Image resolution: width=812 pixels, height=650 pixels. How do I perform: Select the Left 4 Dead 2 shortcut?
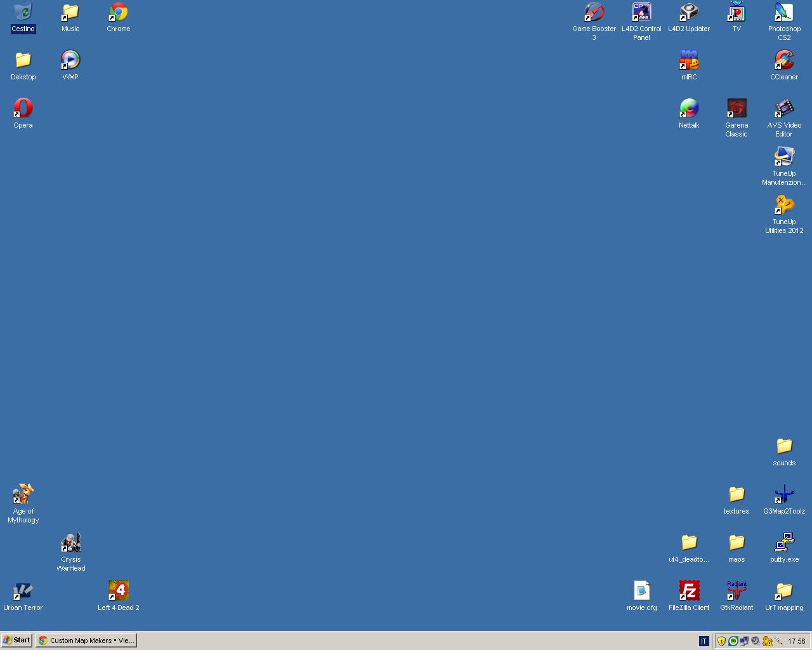[118, 591]
